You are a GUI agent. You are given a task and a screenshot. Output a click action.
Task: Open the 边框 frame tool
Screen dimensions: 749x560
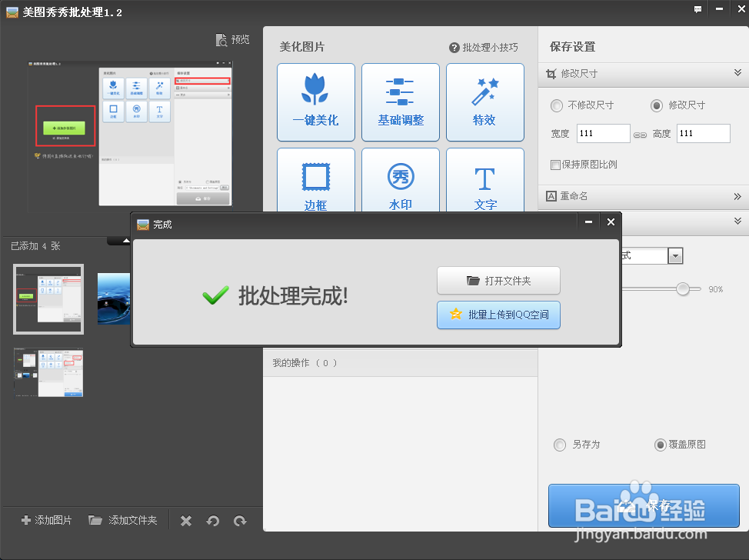click(315, 182)
